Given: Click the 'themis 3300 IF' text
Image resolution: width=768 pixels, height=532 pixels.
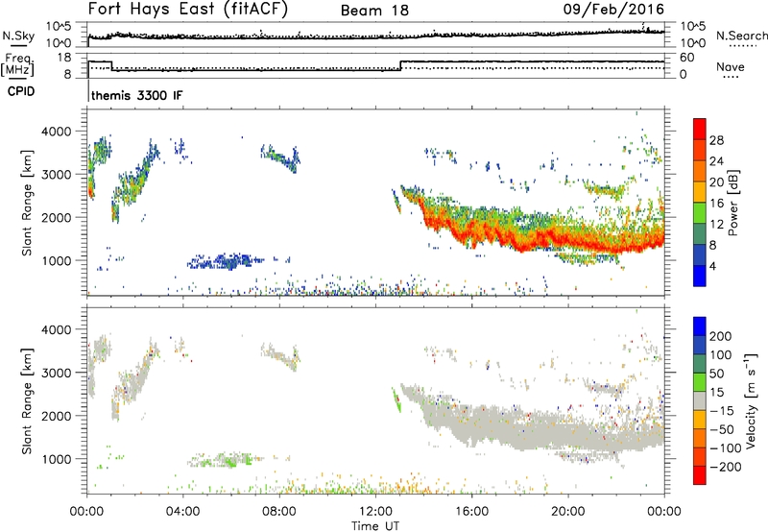Looking at the screenshot, I should coord(136,95).
